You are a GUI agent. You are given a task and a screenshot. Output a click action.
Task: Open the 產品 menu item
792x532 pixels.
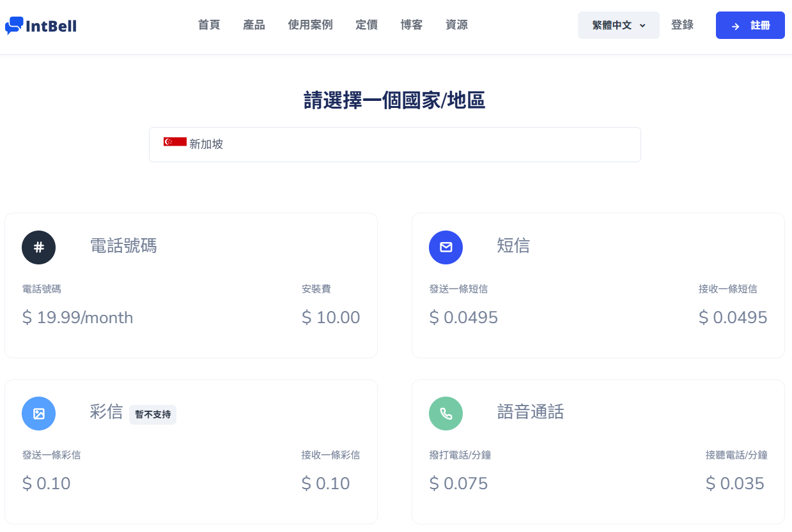254,25
